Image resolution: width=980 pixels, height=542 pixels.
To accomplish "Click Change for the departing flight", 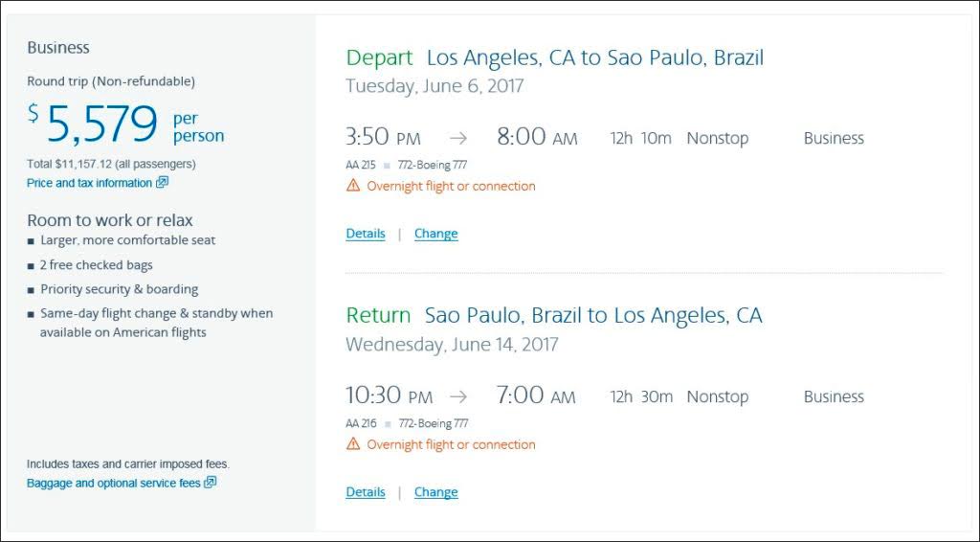I will click(x=435, y=234).
